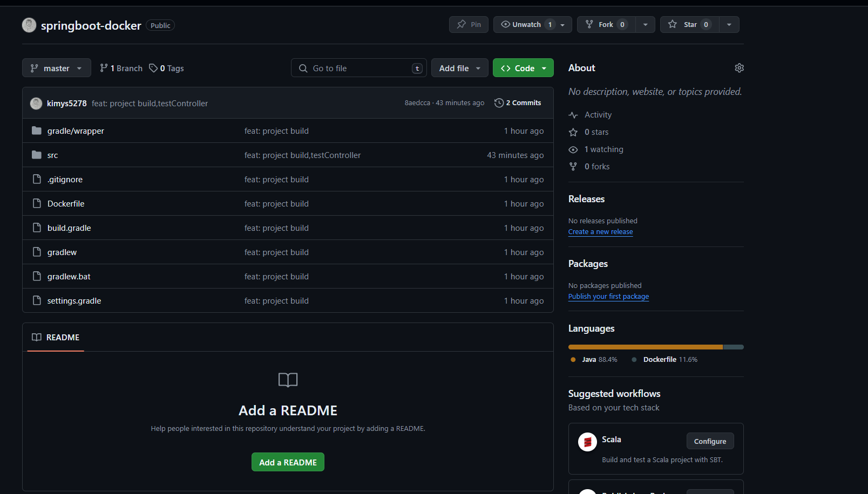Pin the repository with Pin button
The height and width of the screenshot is (494, 868).
[x=469, y=24]
